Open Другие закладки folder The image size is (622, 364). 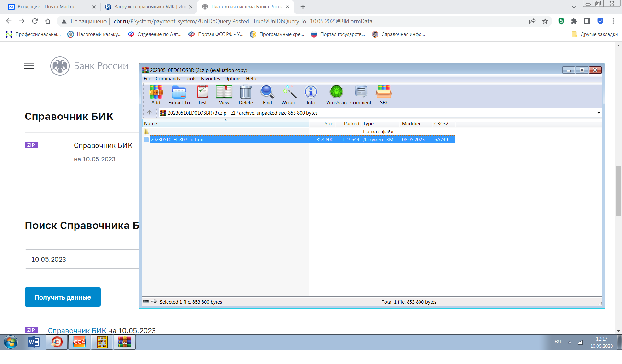tap(594, 34)
